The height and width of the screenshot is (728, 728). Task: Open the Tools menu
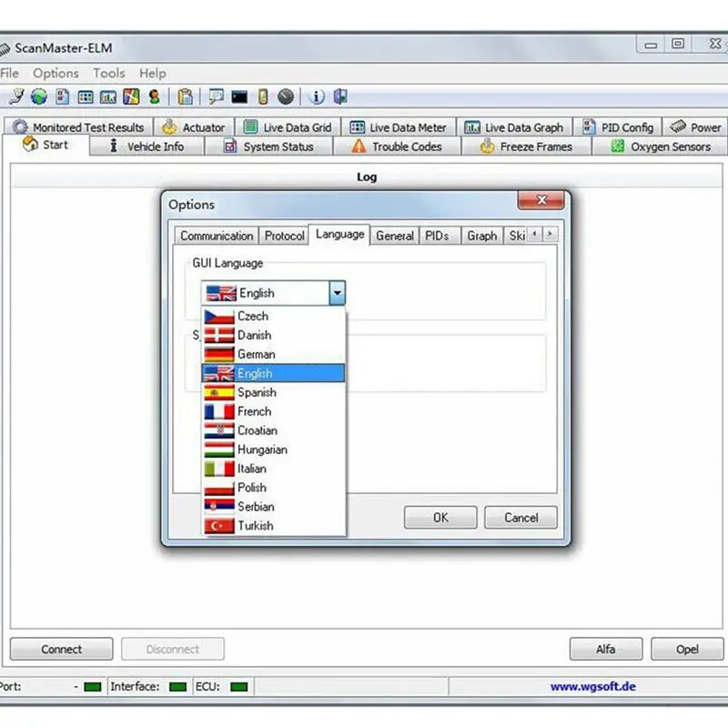click(x=109, y=74)
